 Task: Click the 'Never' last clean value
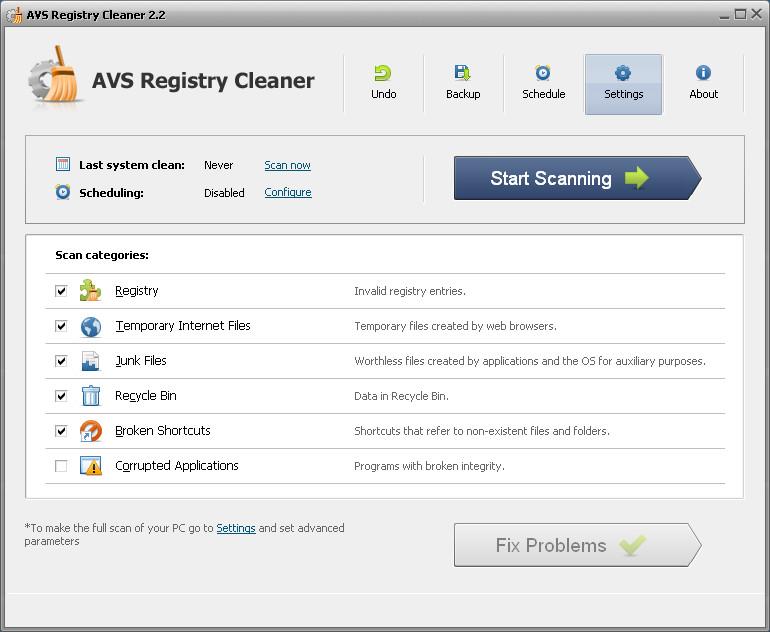(219, 165)
